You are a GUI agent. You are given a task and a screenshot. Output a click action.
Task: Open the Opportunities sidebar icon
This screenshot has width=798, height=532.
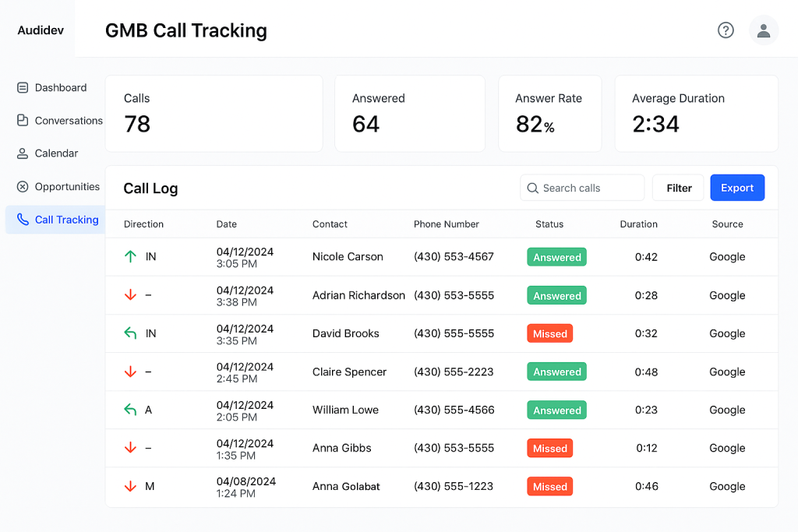click(21, 187)
